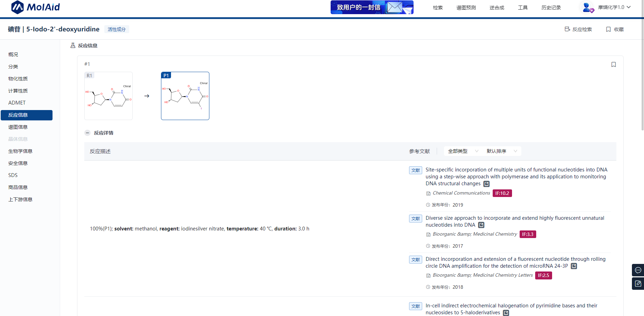Viewport: 644px width, 316px height.
Task: Open the chat support floating icon
Action: click(638, 270)
